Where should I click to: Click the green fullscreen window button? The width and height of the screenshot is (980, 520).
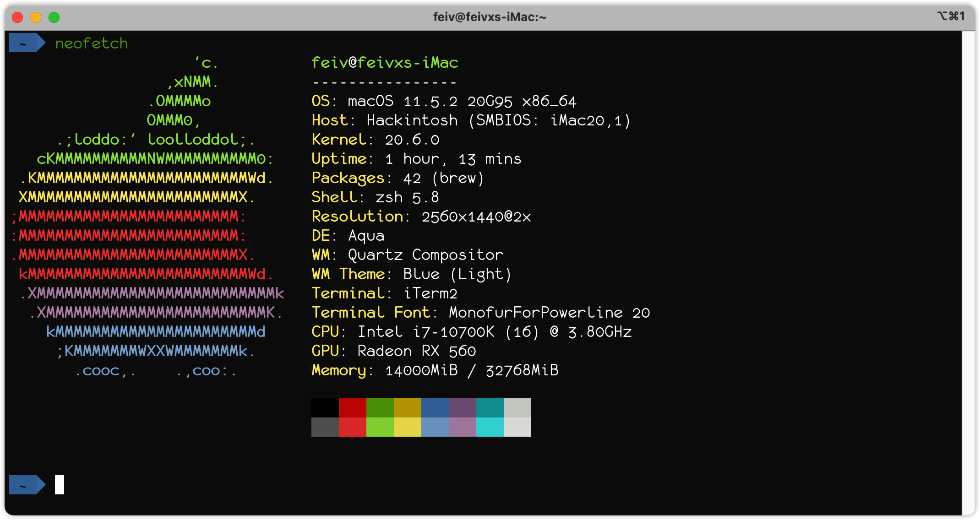54,17
